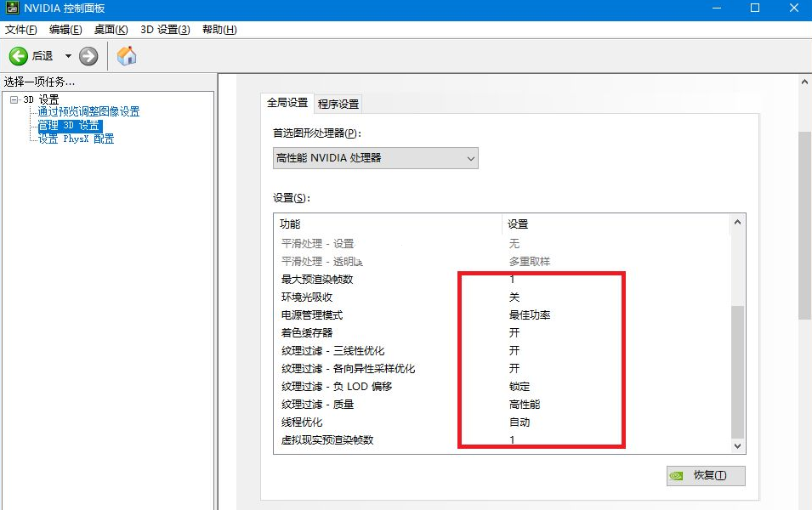The height and width of the screenshot is (510, 812).
Task: Select the 虚拟现实预渲染帧数 row
Action: pyautogui.click(x=502, y=440)
